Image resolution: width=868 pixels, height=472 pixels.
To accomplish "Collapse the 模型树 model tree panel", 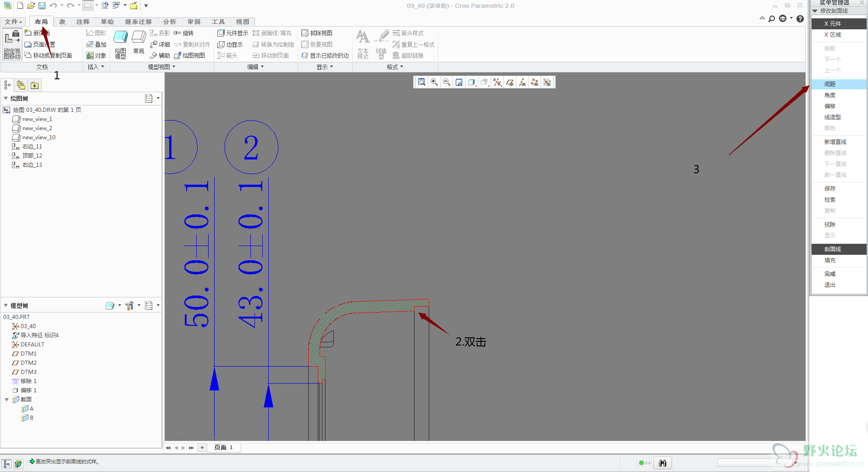I will [x=6, y=306].
